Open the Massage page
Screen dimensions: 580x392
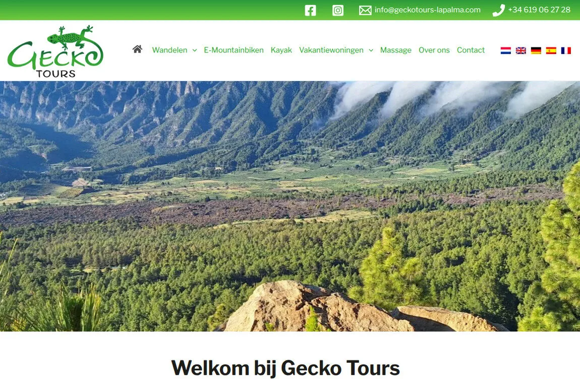[396, 50]
